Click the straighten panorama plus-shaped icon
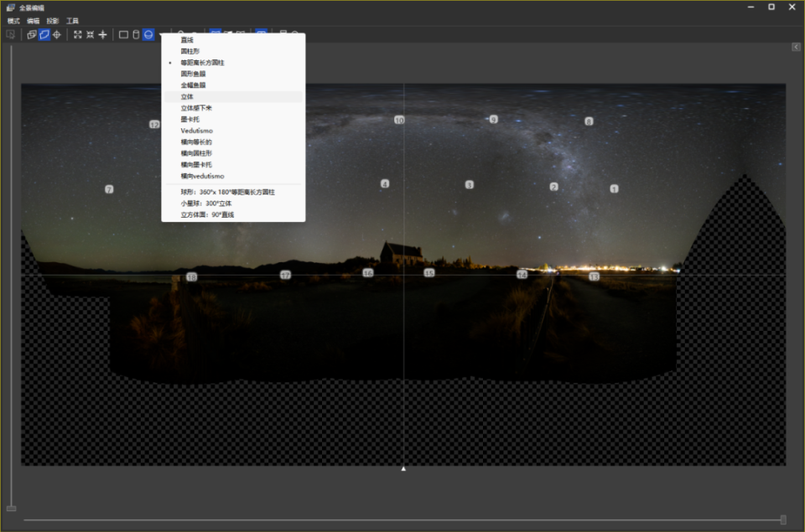 (x=102, y=34)
